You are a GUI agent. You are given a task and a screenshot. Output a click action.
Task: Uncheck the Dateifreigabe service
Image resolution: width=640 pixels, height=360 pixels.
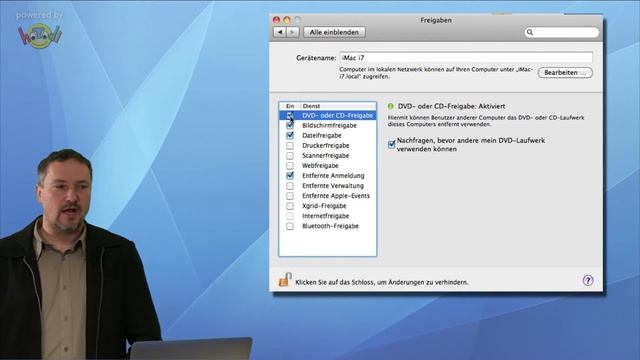pos(290,136)
